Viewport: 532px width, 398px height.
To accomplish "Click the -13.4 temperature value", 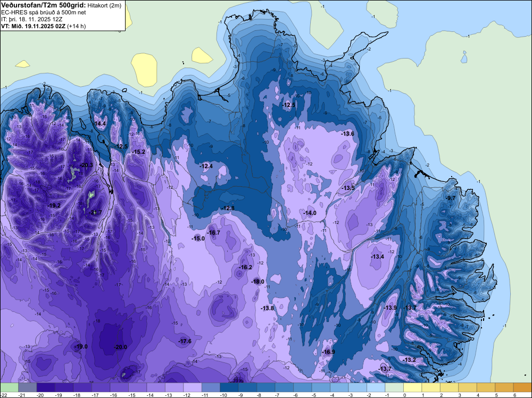I will [x=378, y=256].
